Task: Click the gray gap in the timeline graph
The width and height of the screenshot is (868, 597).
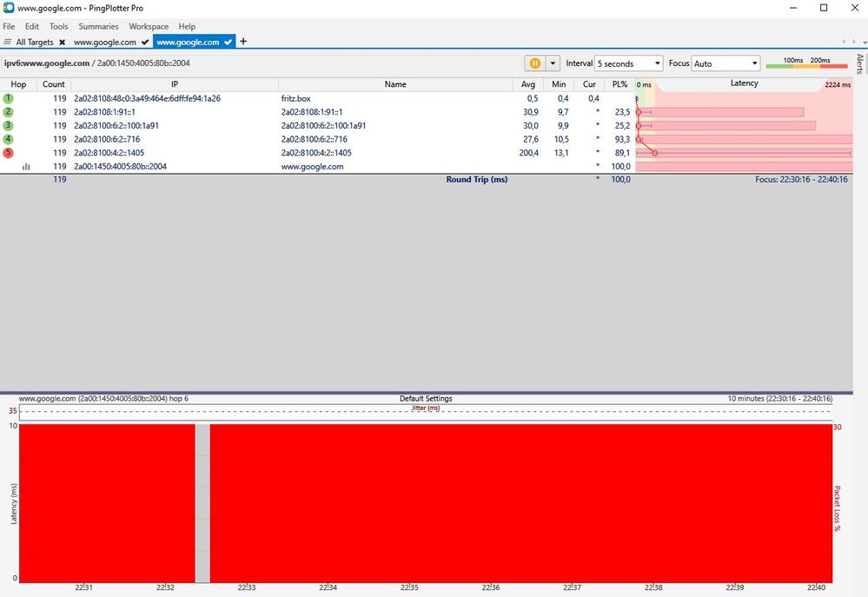Action: [202, 503]
